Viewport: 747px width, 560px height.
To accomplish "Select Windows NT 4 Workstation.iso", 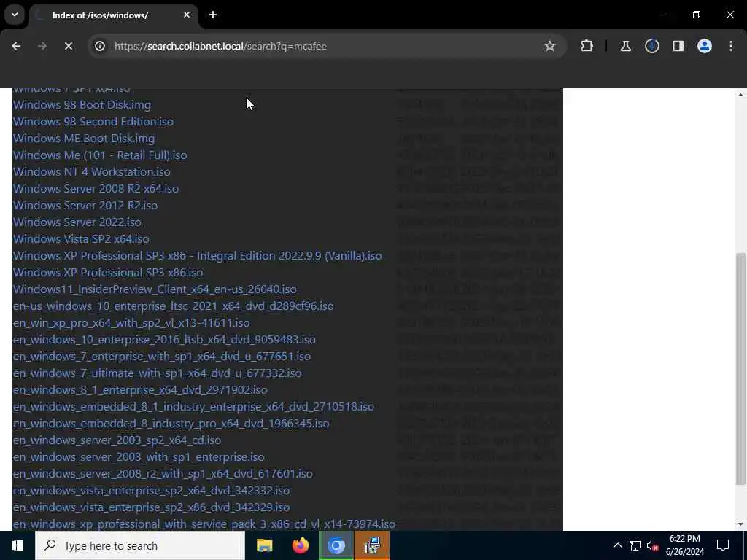I will (91, 171).
